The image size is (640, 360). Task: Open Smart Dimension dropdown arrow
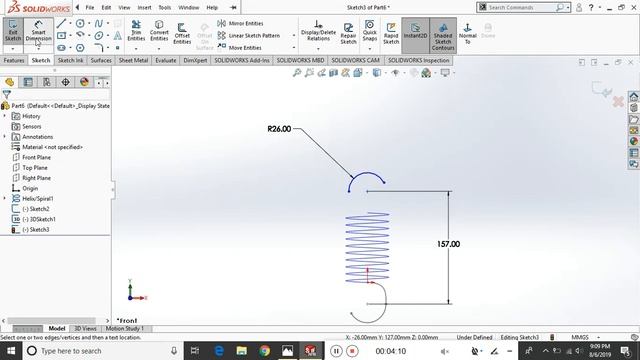coord(38,49)
